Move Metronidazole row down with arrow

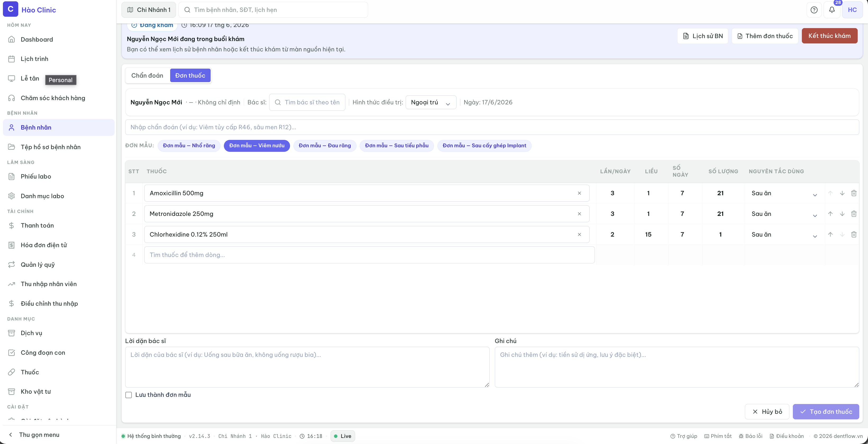click(842, 214)
